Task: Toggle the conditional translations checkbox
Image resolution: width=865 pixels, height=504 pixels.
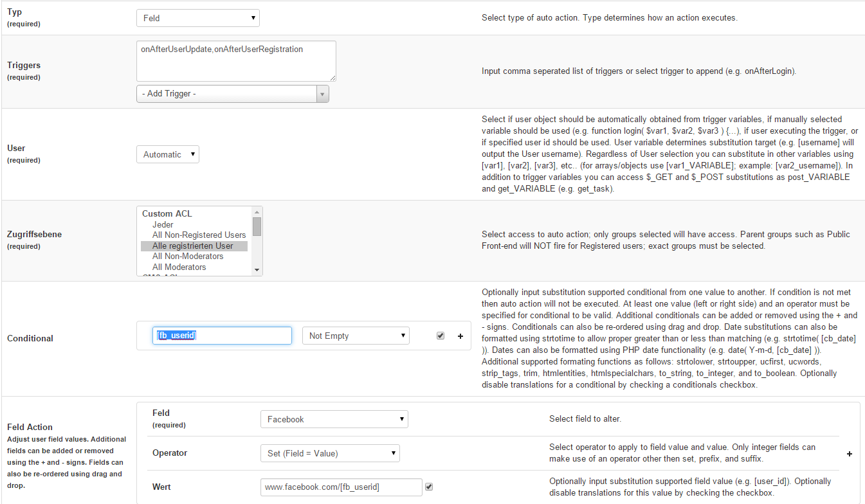Action: tap(441, 336)
